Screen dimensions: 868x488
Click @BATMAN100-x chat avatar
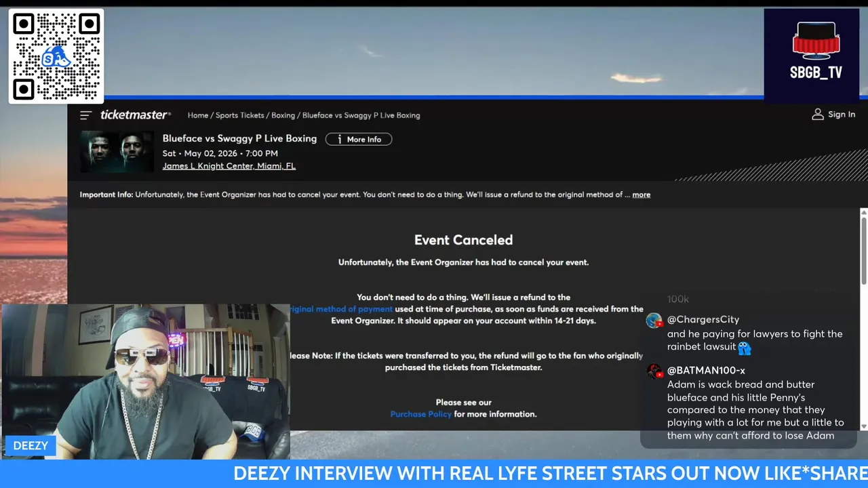[654, 371]
